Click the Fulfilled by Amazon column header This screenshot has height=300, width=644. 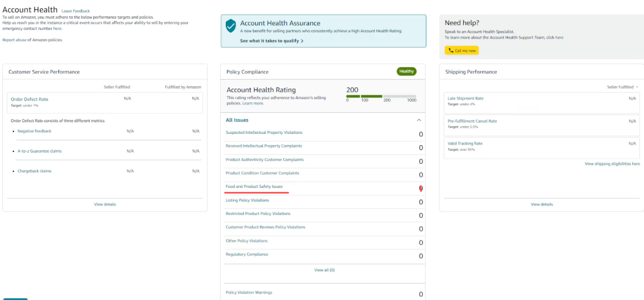pyautogui.click(x=184, y=87)
